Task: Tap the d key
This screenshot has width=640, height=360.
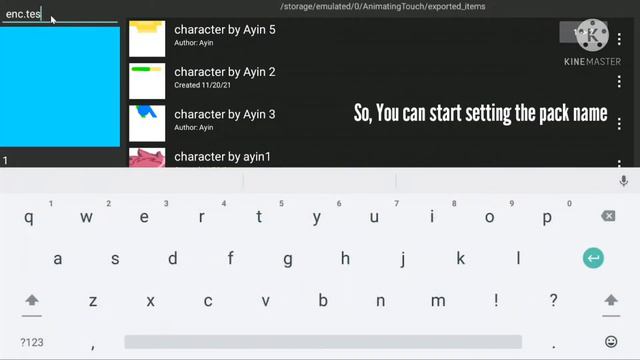Action: [173, 259]
